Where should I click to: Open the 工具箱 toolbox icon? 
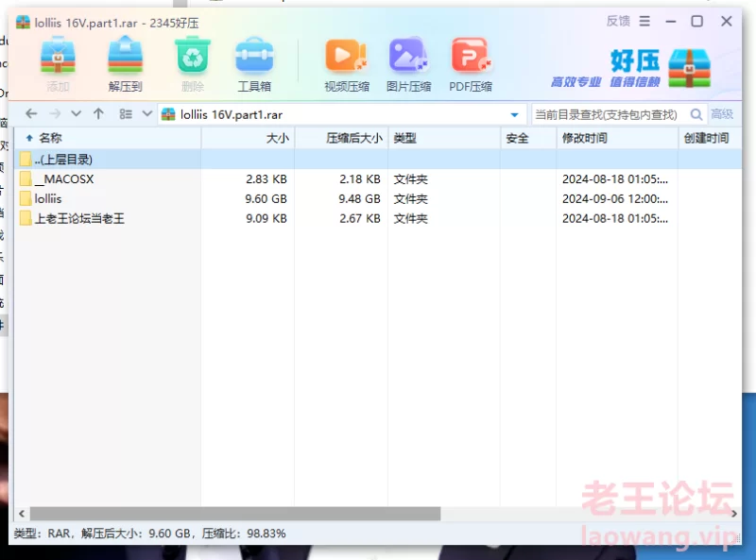[254, 56]
